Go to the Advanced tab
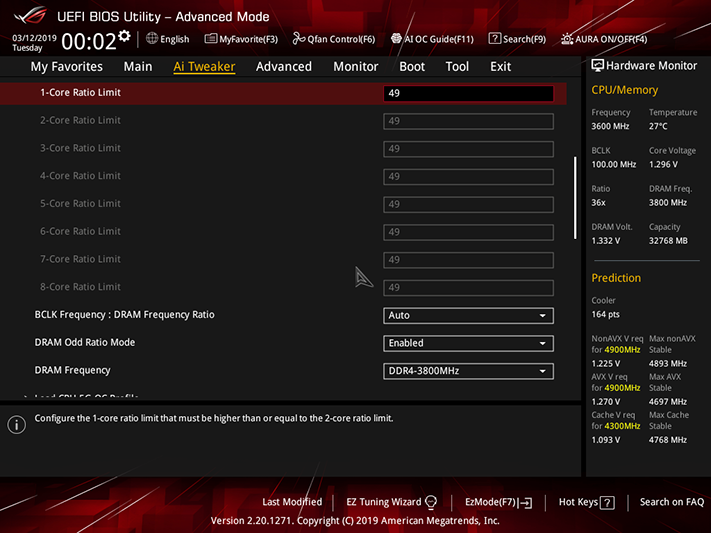 [x=284, y=67]
